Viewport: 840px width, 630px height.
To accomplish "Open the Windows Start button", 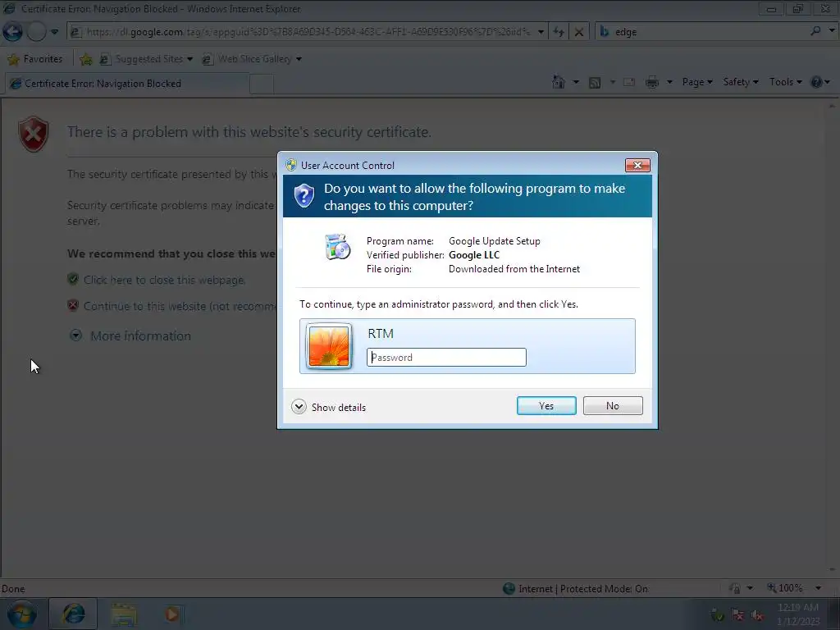I will coord(21,614).
